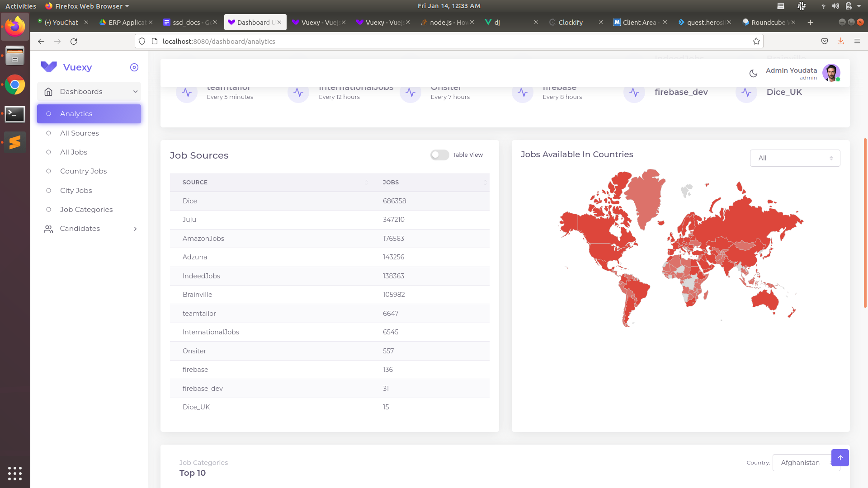Bookmark this page star icon
Screen dimensions: 868x488
coord(756,41)
